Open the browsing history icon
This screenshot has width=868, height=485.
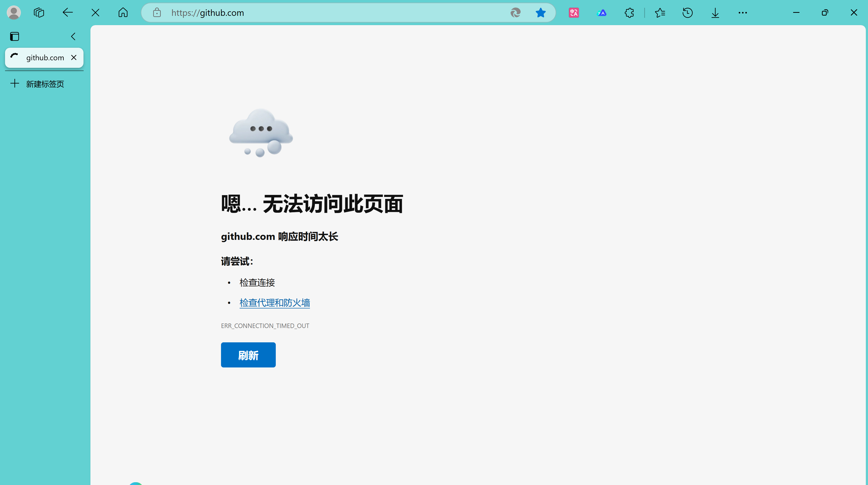pyautogui.click(x=687, y=13)
